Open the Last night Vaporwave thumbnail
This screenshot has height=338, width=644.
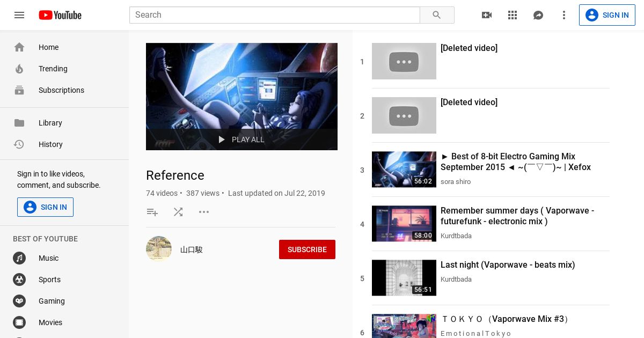[404, 278]
